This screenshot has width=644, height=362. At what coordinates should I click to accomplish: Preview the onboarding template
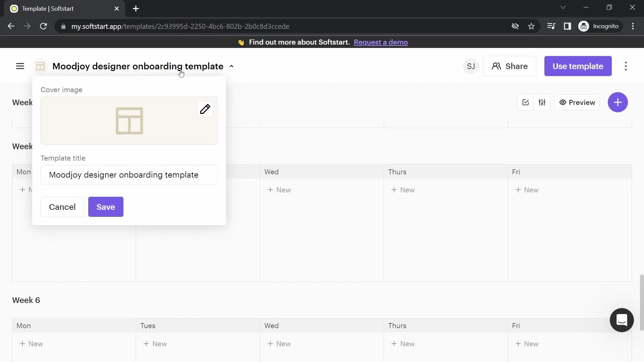point(577,102)
